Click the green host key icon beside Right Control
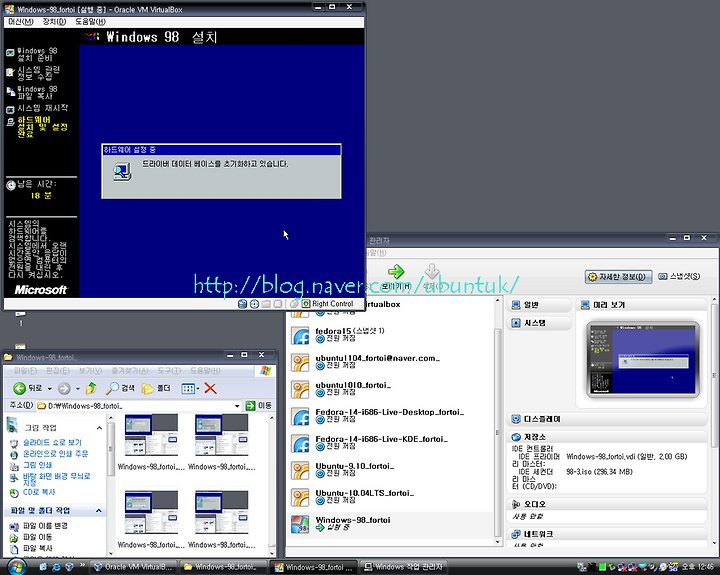720x575 pixels. (306, 304)
